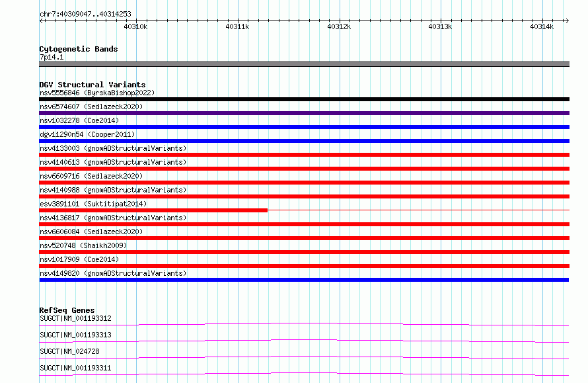Open the SUGCT|NM_001193313 transcript label
The width and height of the screenshot is (588, 383).
coord(75,335)
